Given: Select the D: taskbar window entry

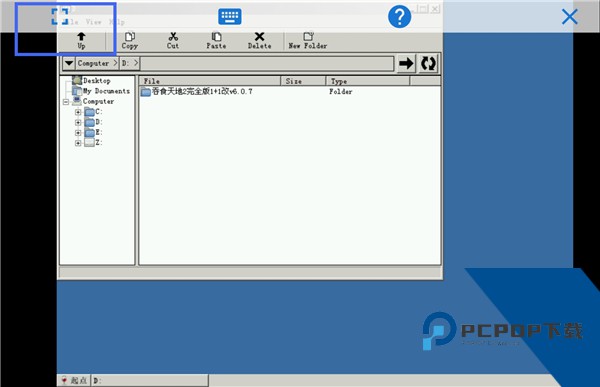Looking at the screenshot, I should tap(150, 380).
